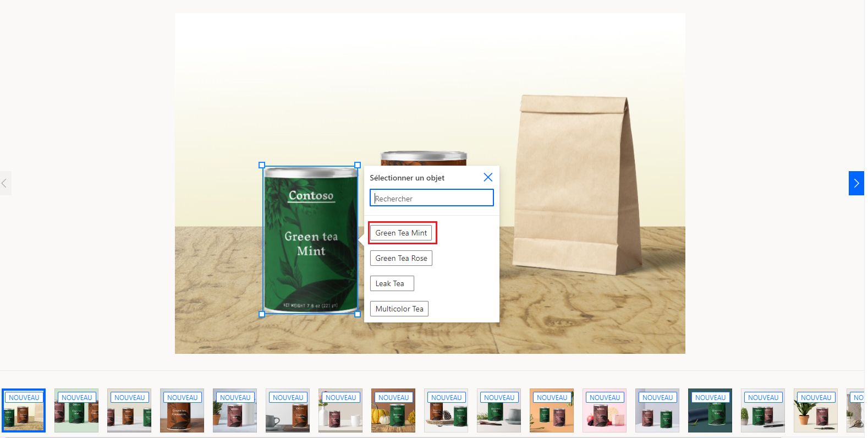Select the highlighted first thumbnail with blue border

click(x=24, y=410)
